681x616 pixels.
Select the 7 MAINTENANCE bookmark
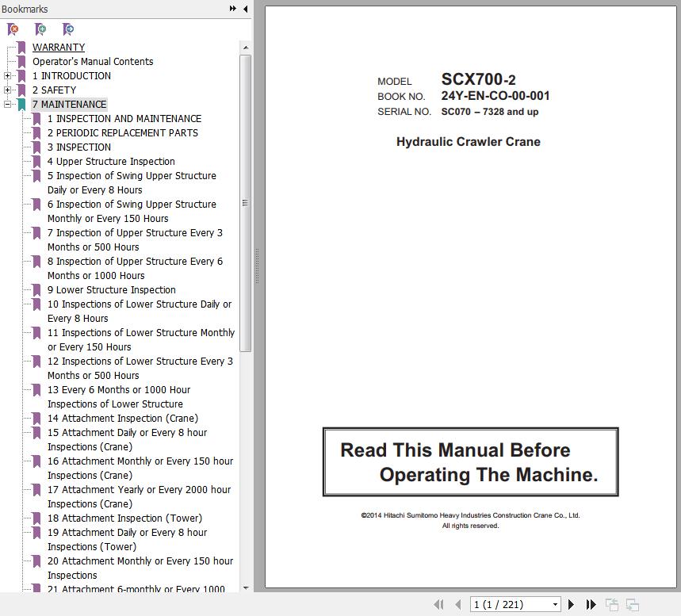pyautogui.click(x=69, y=105)
